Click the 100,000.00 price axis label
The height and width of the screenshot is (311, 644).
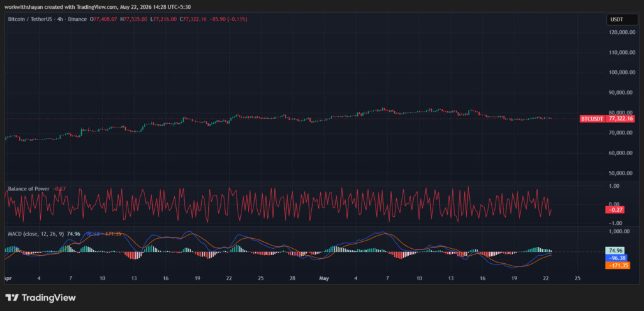pos(623,73)
